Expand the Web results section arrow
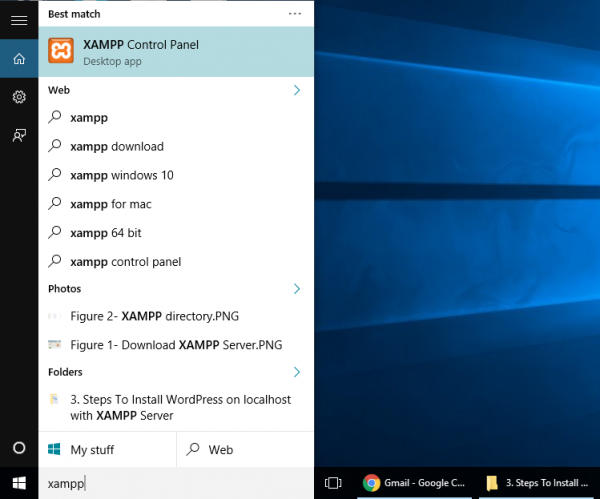The image size is (600, 499). coord(297,90)
